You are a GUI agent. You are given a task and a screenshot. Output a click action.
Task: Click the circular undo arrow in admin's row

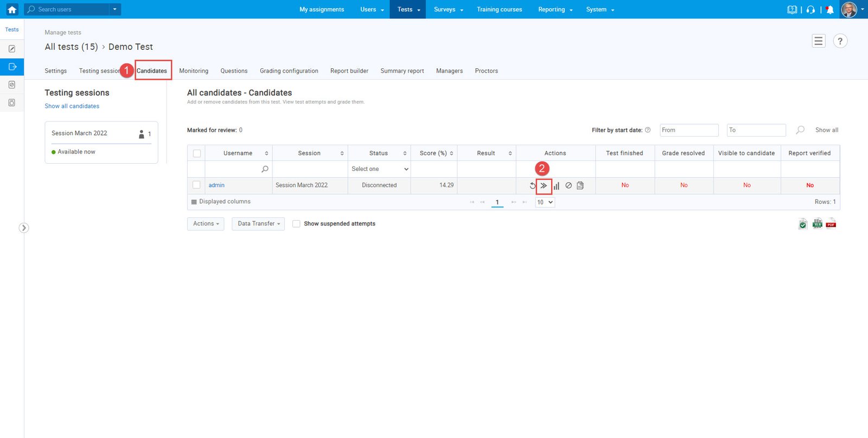[532, 185]
